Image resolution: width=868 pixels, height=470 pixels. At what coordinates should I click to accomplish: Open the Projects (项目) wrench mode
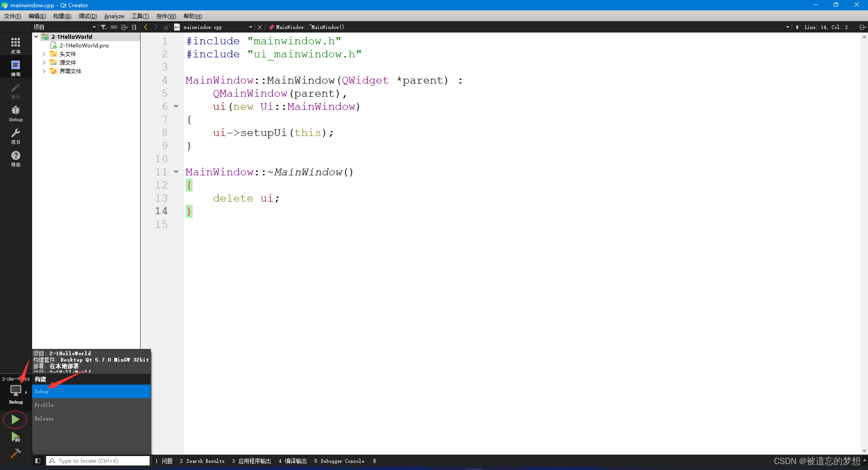pos(16,135)
